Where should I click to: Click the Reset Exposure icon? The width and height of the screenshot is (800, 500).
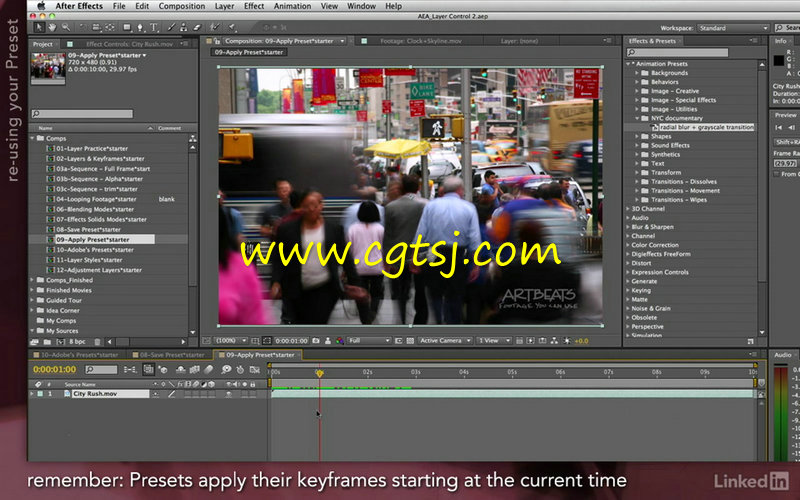(566, 341)
